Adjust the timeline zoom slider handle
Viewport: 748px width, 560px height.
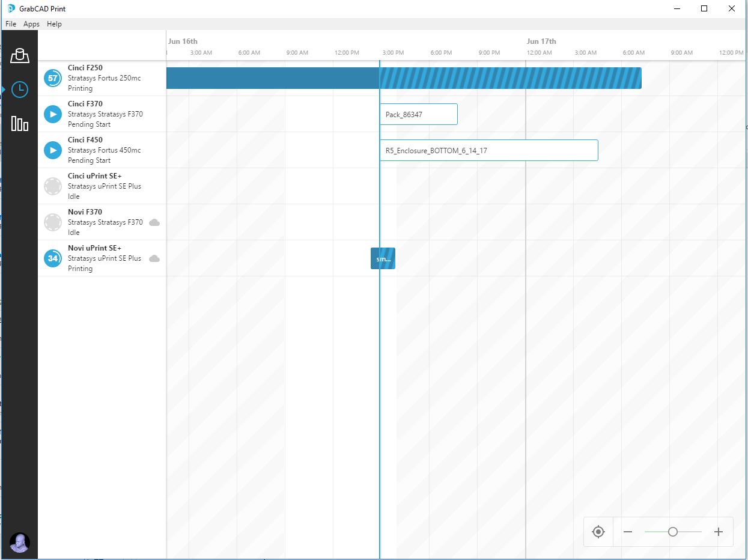[x=673, y=532]
